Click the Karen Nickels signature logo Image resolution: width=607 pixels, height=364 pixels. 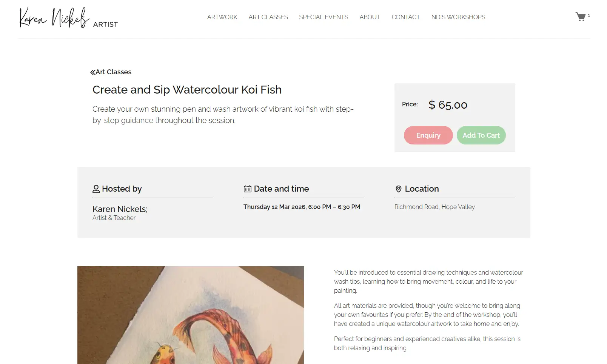[x=54, y=18]
